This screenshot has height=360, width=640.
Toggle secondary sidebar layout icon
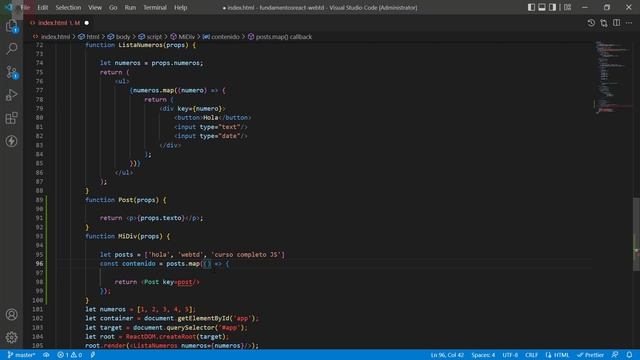coord(552,7)
